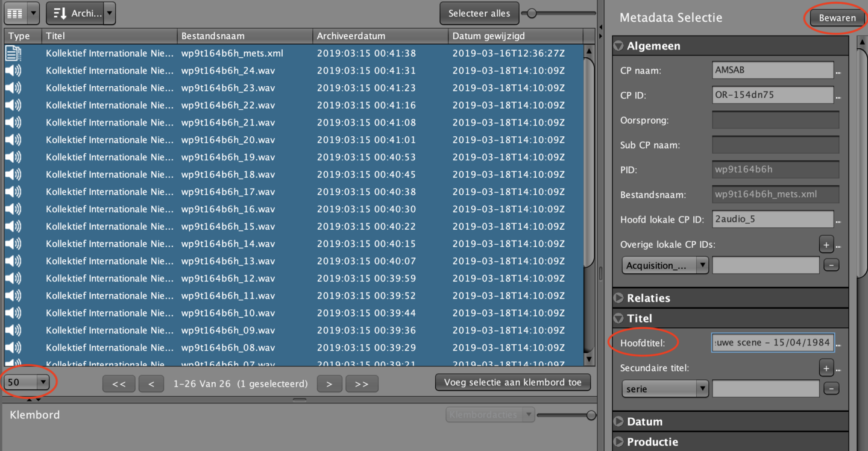
Task: Click audio icon of wp9t164b6h_13.wav
Action: [13, 261]
